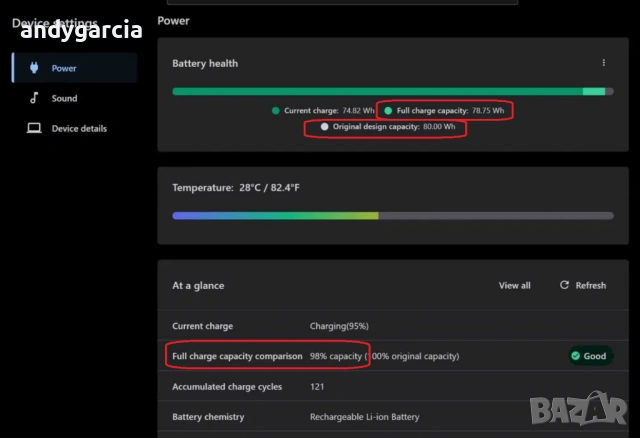
Task: Click the Power page title
Action: tap(173, 21)
